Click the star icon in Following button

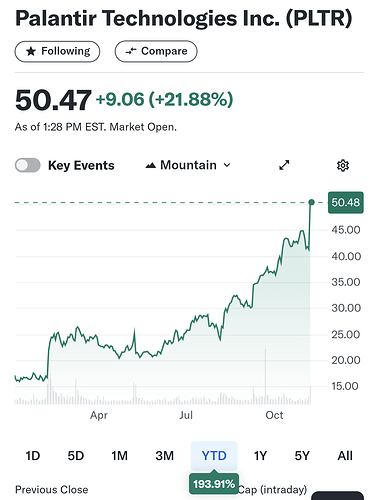31,51
